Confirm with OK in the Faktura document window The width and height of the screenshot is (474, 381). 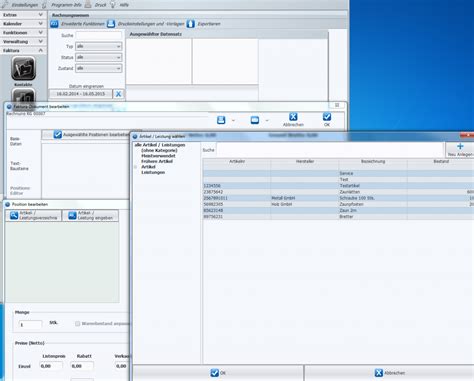point(327,117)
